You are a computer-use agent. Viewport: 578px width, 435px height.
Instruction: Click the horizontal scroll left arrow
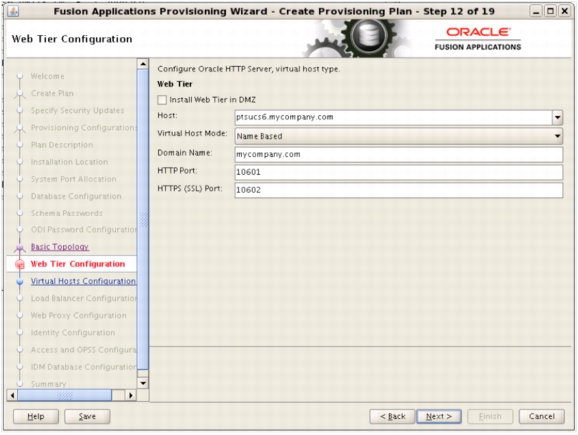click(12, 396)
